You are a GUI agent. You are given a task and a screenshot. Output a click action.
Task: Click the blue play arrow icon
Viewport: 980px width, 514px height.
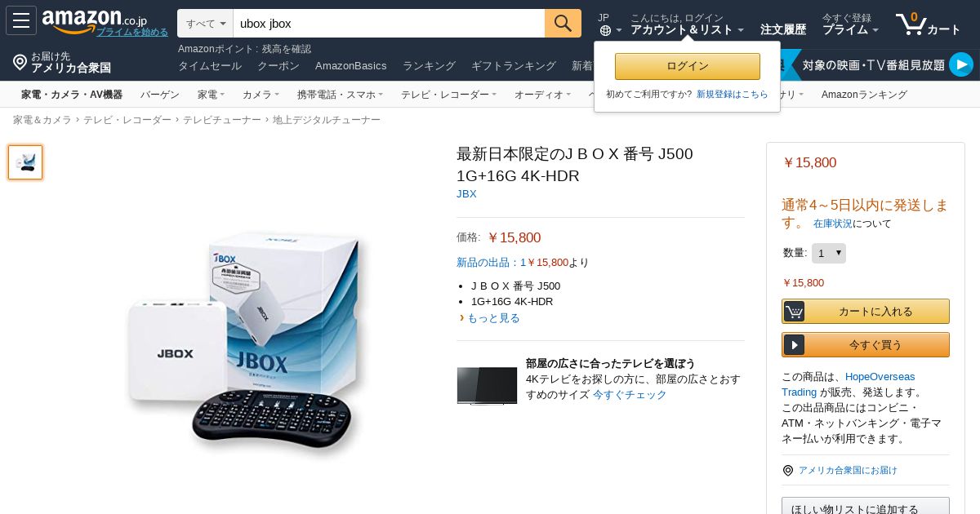(x=961, y=64)
